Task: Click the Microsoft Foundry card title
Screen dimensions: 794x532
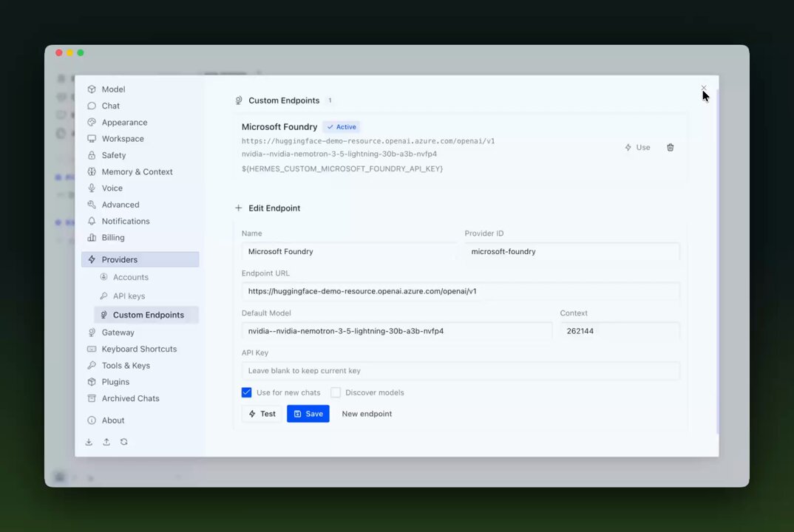Action: (279, 127)
